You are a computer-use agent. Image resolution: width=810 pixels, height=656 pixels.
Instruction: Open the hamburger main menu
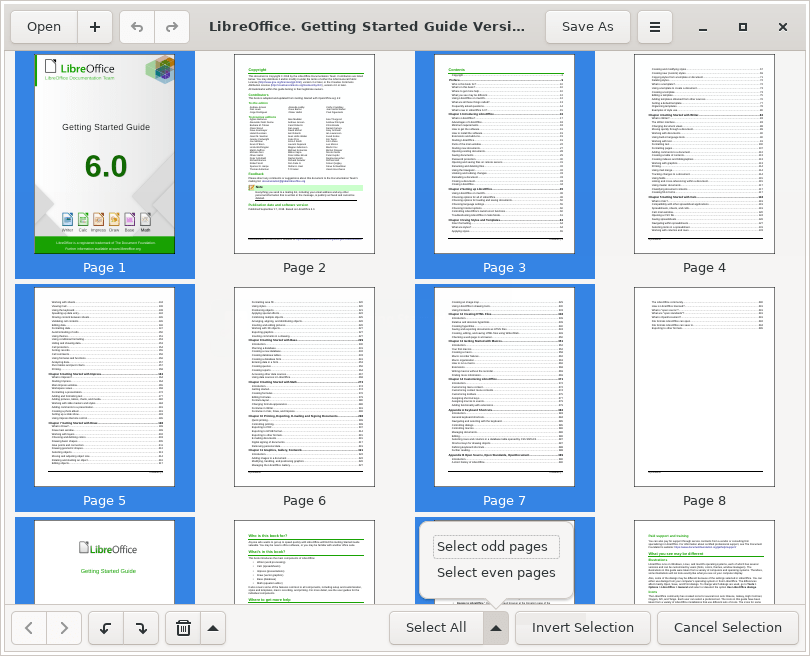655,27
